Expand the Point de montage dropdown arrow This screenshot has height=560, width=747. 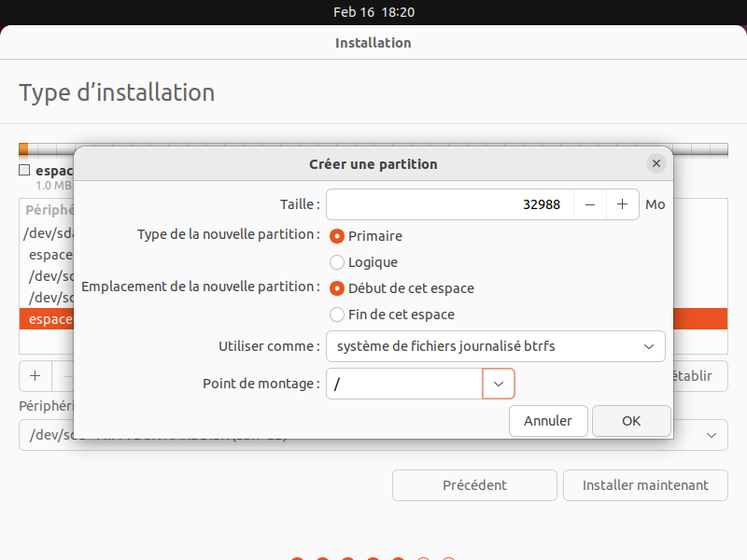(x=499, y=384)
